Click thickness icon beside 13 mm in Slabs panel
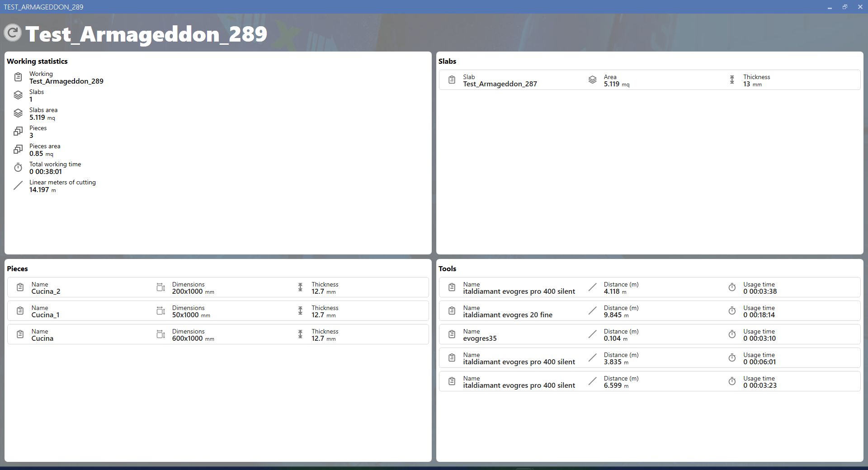 click(x=732, y=80)
